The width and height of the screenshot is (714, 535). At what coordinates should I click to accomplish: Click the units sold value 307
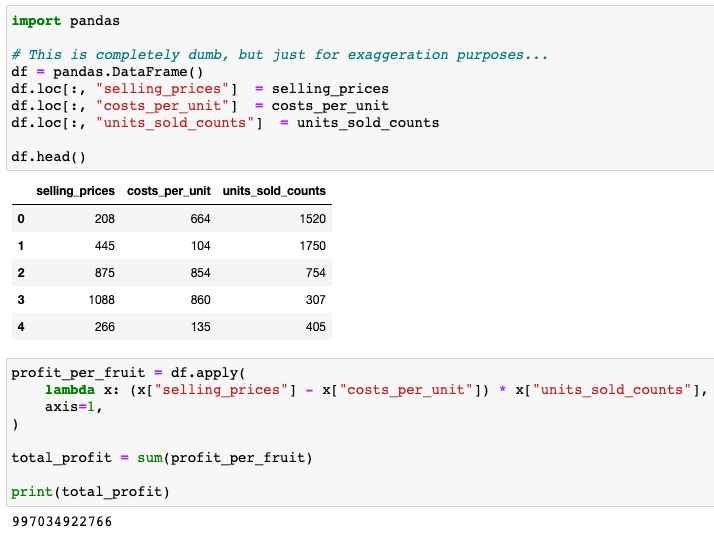coord(315,299)
